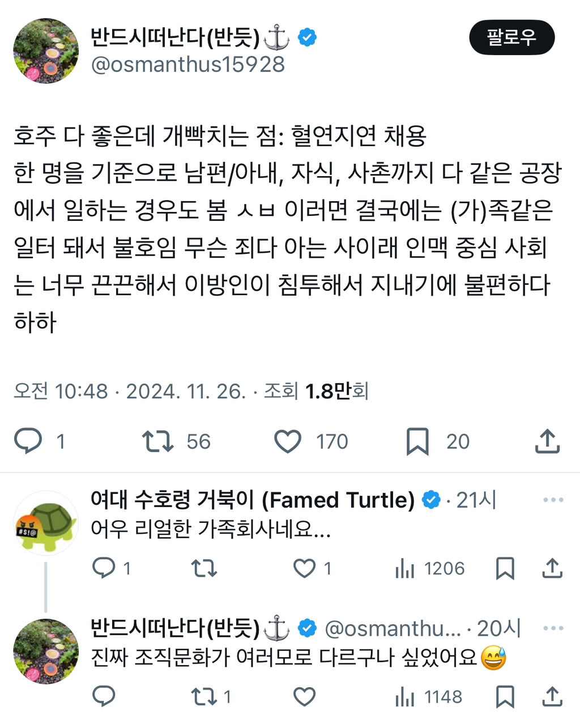Click the blue verified badge next to 반드시떠난다
The height and width of the screenshot is (728, 580).
coord(307,37)
